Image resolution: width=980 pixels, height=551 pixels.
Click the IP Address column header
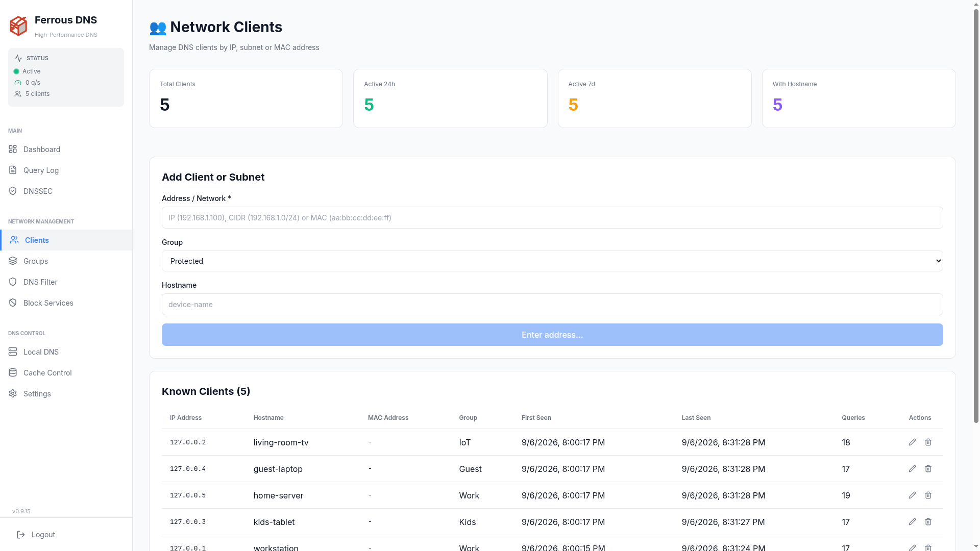186,418
